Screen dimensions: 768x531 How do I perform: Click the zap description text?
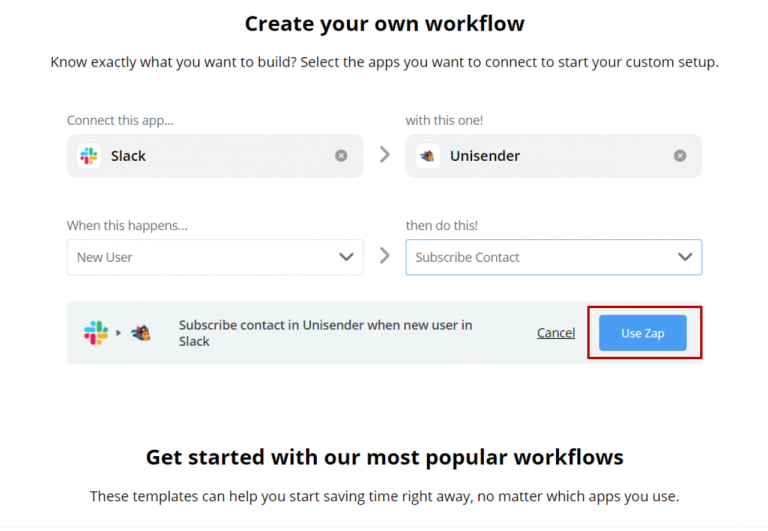pyautogui.click(x=326, y=333)
